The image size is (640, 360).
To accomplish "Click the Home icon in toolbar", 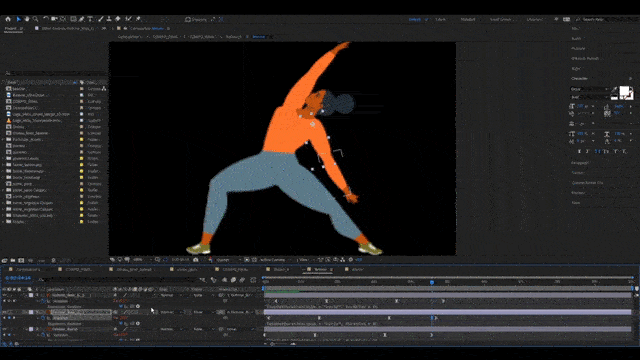I will [x=8, y=19].
